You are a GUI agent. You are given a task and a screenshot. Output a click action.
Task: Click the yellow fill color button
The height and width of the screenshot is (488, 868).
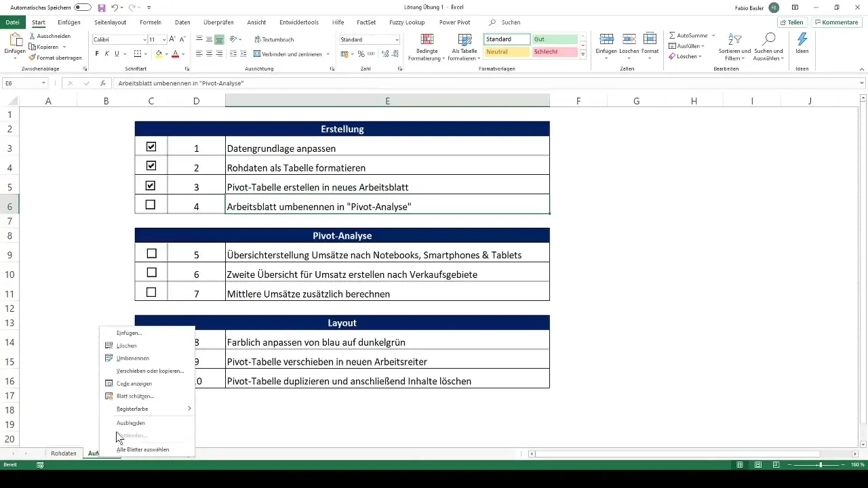[159, 54]
